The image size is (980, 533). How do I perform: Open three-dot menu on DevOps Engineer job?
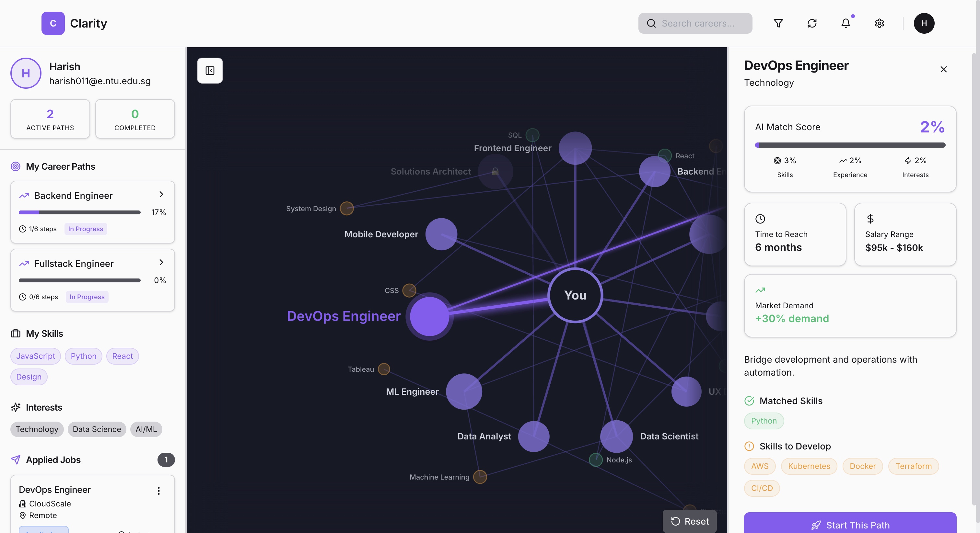coord(159,491)
